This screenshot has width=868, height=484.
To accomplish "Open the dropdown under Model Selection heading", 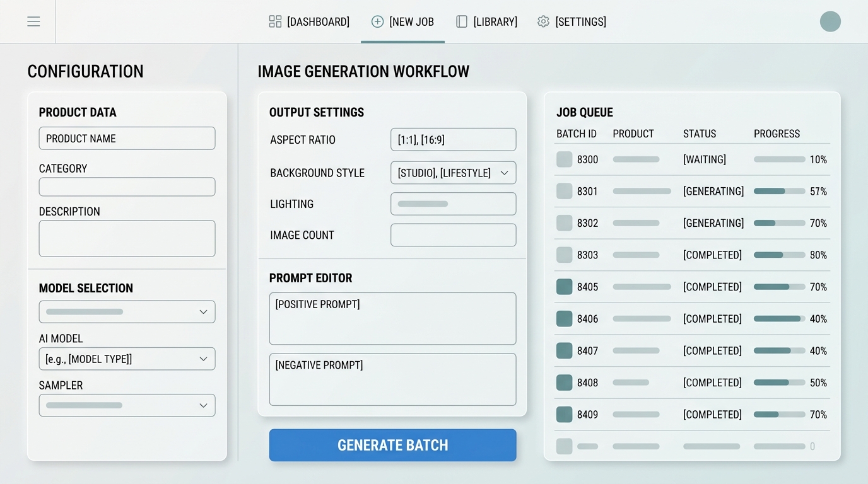I will 127,312.
